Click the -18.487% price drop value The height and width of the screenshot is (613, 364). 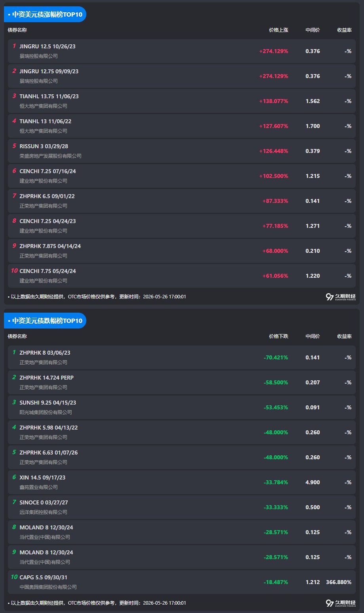[x=276, y=582]
